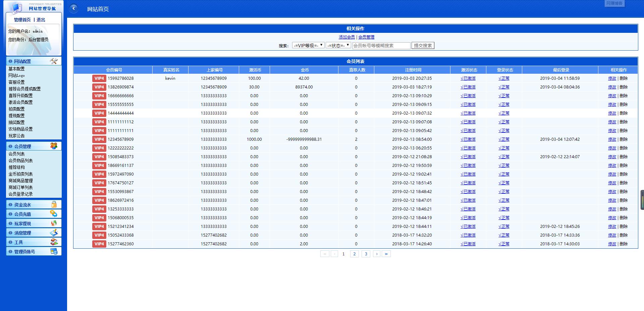Click gold value -999999999988.31

coord(304,139)
